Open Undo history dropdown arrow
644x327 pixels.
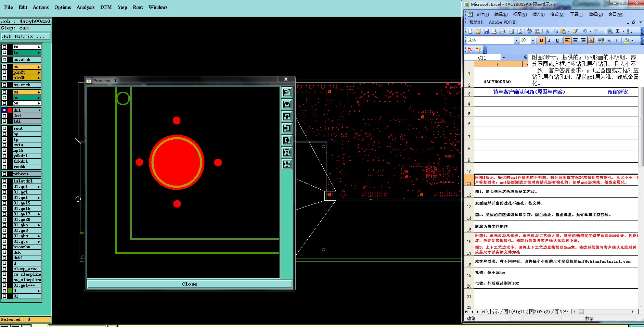590,31
